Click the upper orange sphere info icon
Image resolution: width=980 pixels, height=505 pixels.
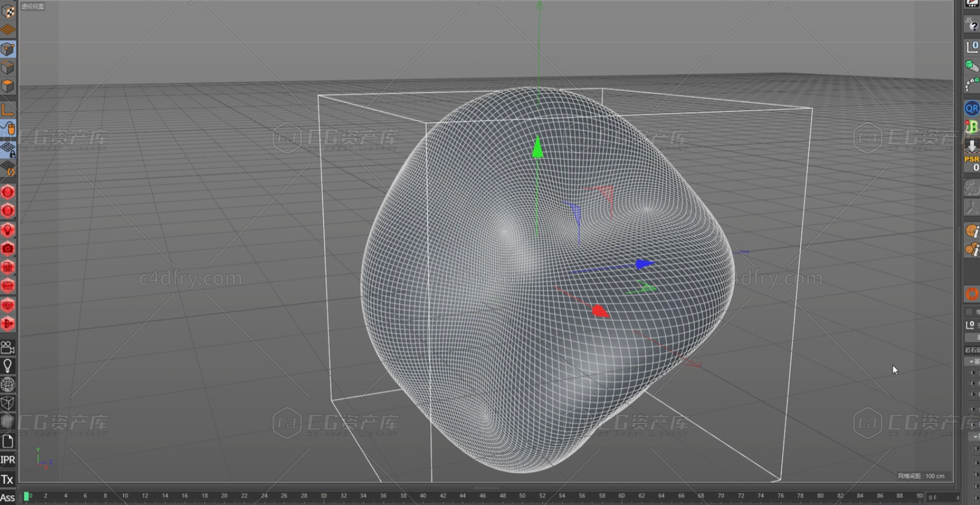tap(972, 230)
